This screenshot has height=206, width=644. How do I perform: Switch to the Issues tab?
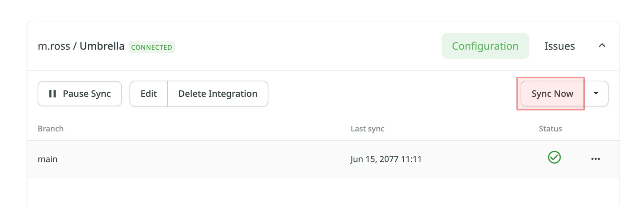pyautogui.click(x=559, y=46)
